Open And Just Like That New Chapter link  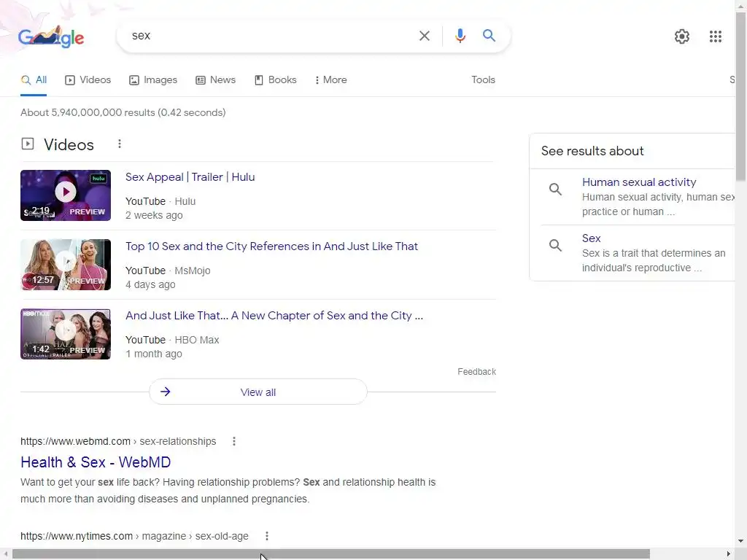coord(274,316)
